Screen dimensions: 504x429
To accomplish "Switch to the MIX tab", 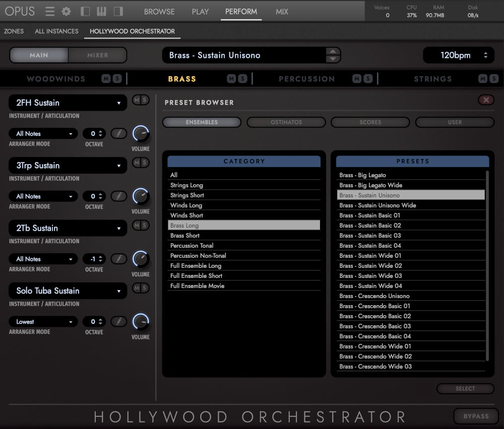I will coord(281,12).
